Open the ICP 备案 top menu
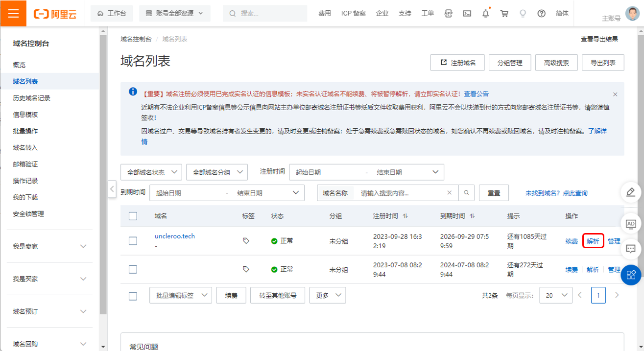The height and width of the screenshot is (352, 644). pyautogui.click(x=354, y=14)
